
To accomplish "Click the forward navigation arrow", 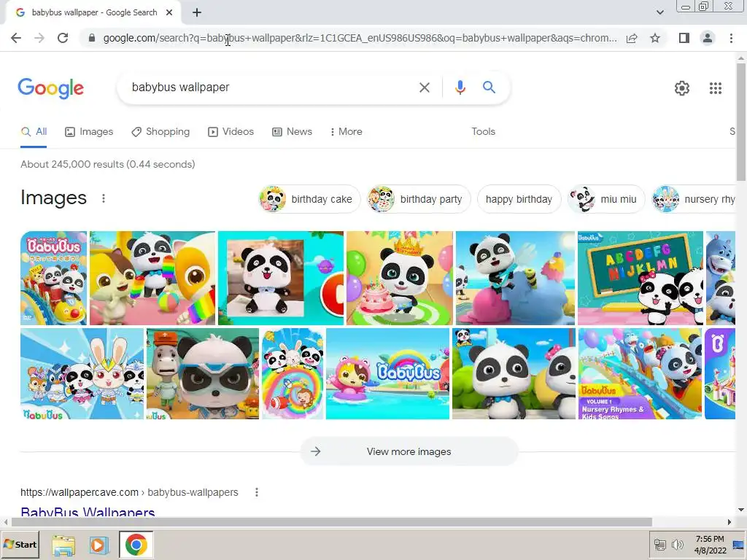I will tap(39, 38).
